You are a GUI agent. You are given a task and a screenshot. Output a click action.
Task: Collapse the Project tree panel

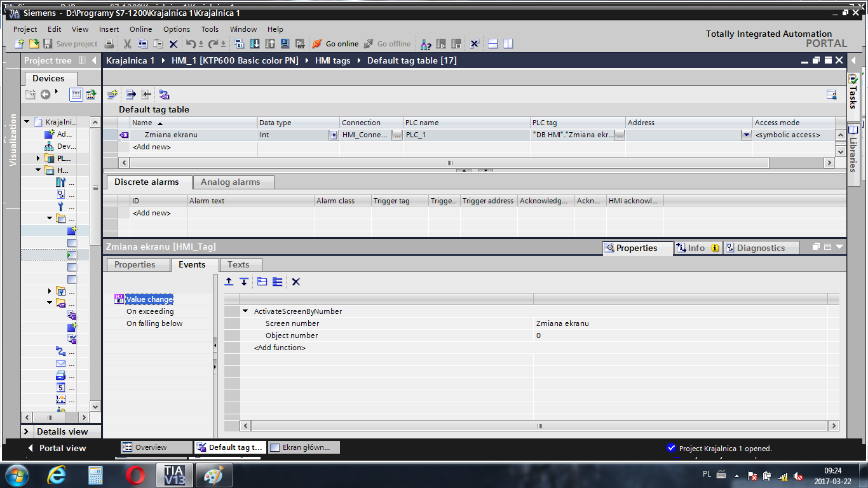pos(94,60)
